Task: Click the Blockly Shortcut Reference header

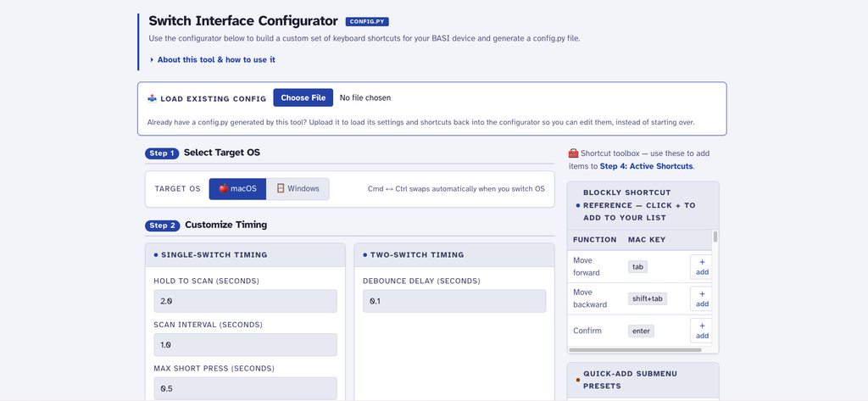Action: [x=643, y=205]
